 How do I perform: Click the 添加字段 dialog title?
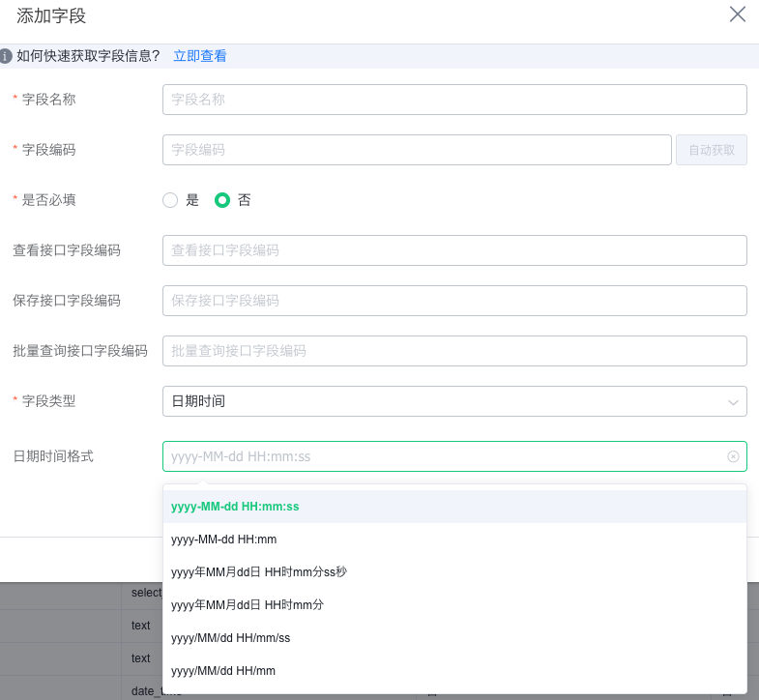coord(51,16)
